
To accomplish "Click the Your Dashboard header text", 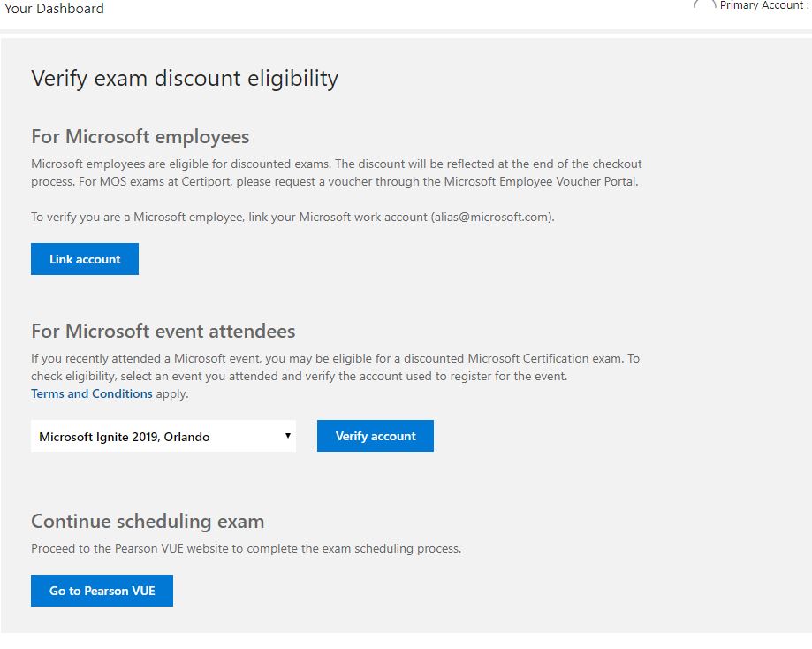I will pos(54,8).
